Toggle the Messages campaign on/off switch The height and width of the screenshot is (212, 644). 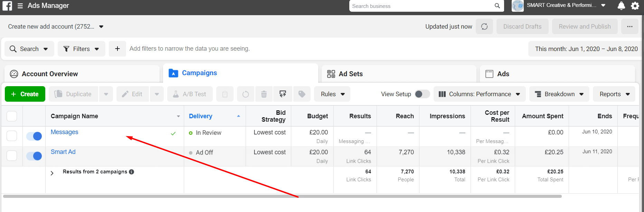34,136
